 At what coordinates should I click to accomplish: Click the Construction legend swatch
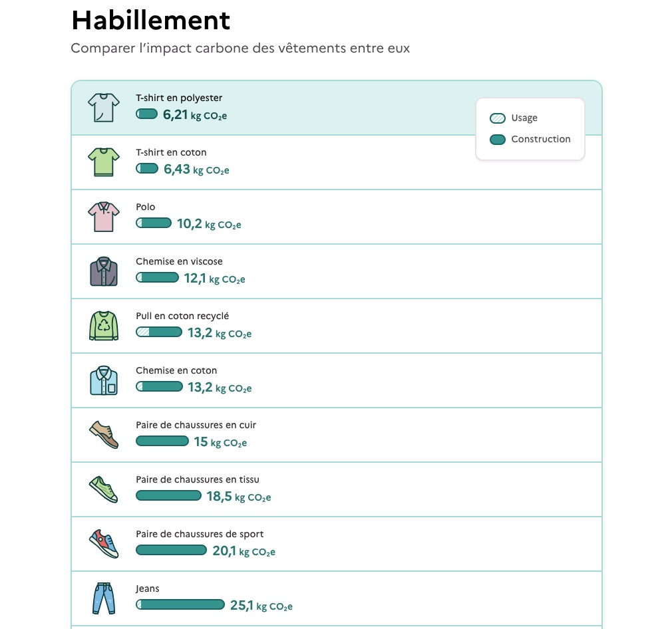pyautogui.click(x=498, y=140)
